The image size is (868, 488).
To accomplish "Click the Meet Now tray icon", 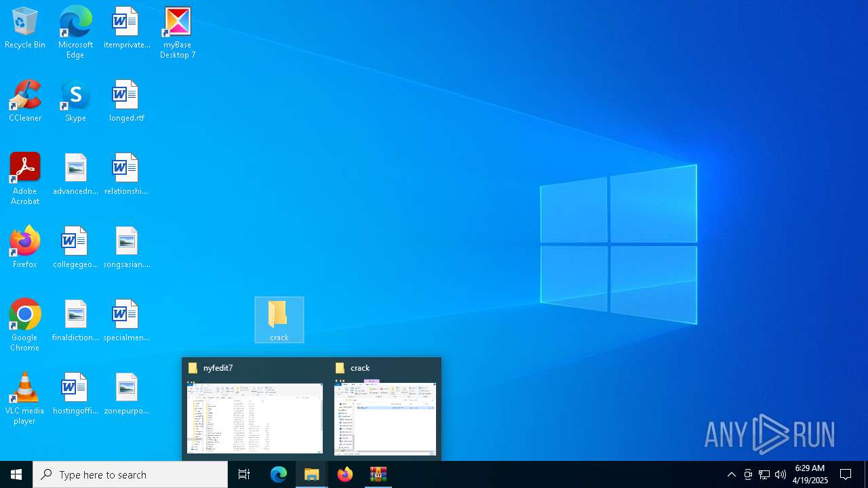I will [x=748, y=474].
